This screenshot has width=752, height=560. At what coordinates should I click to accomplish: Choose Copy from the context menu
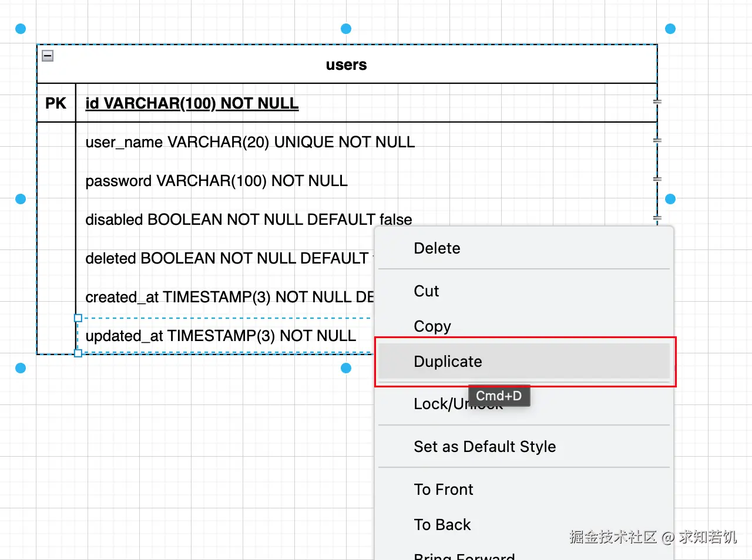coord(524,326)
